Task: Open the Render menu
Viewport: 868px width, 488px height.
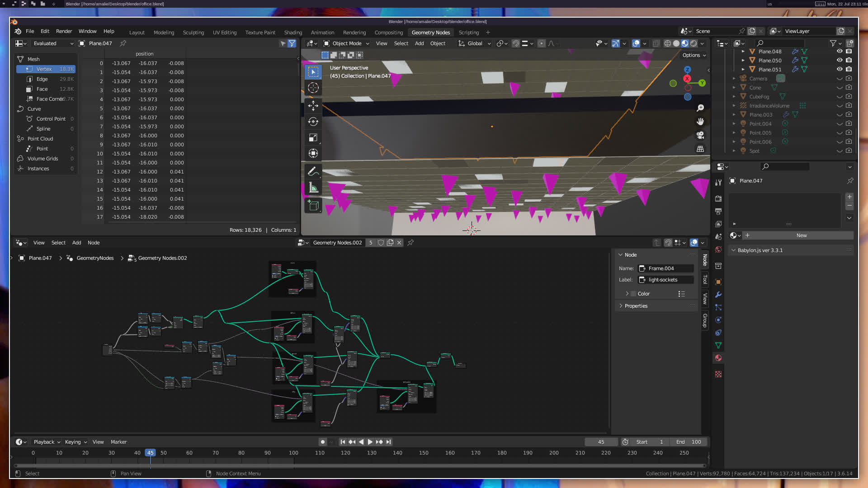Action: 64,31
